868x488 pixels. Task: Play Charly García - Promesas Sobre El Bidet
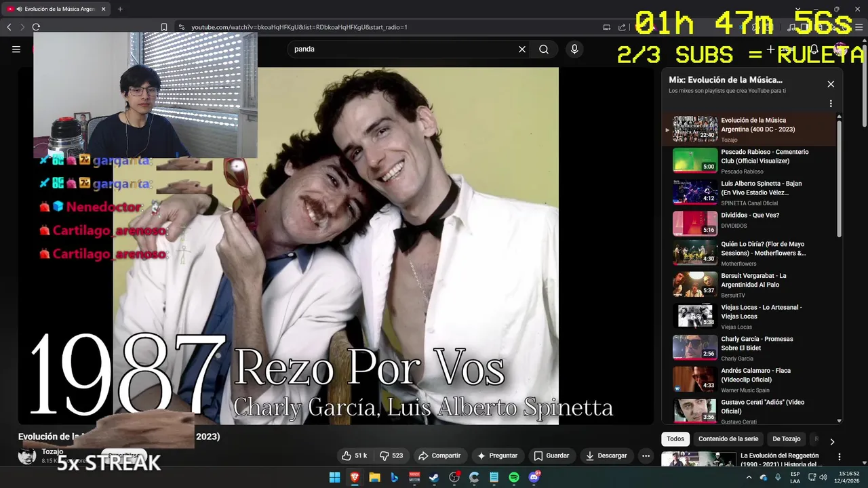pos(749,348)
